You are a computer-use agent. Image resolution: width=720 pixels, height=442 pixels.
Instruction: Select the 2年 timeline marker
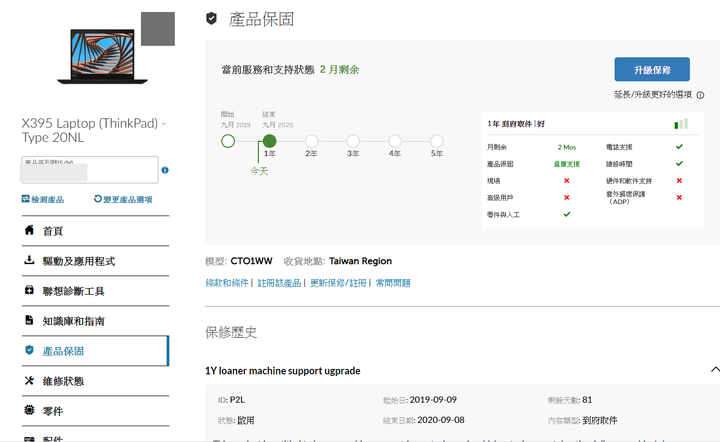pyautogui.click(x=311, y=141)
